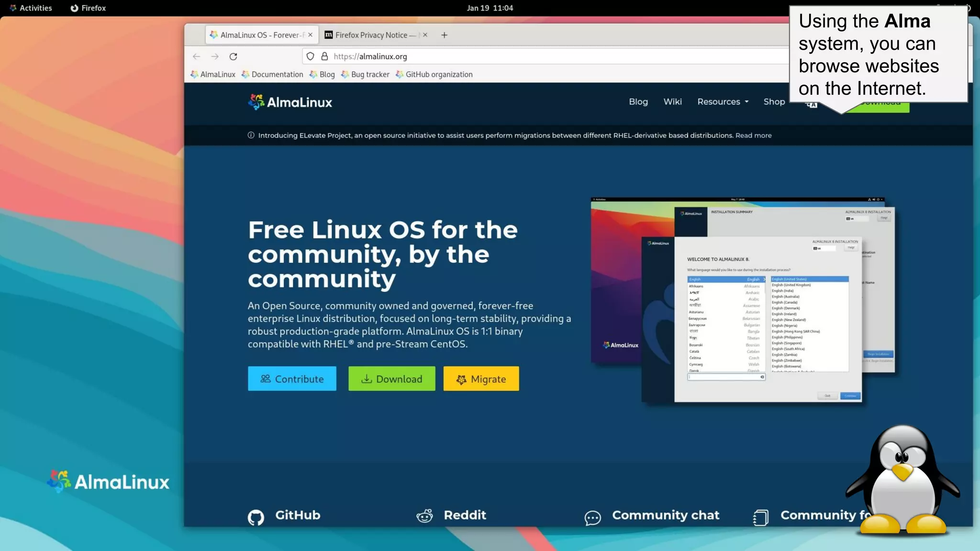Click the AlmaLinux logo in site header
This screenshot has height=551, width=980.
(290, 102)
